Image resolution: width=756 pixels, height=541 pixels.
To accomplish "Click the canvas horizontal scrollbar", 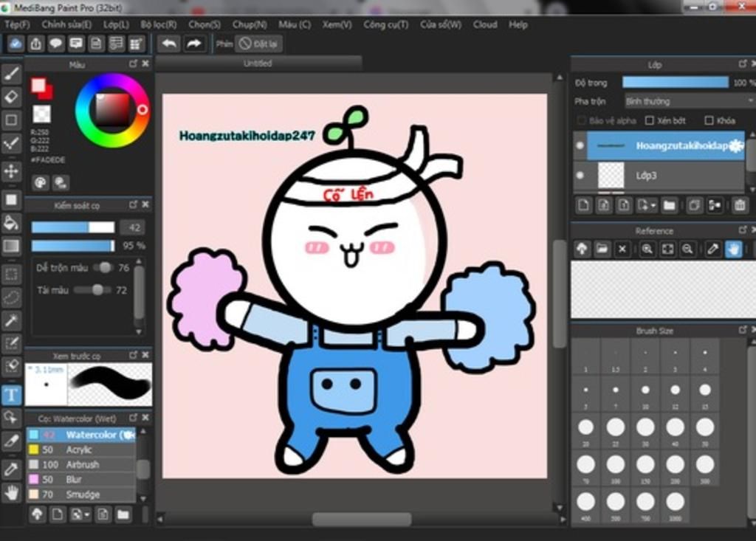I will click(362, 520).
